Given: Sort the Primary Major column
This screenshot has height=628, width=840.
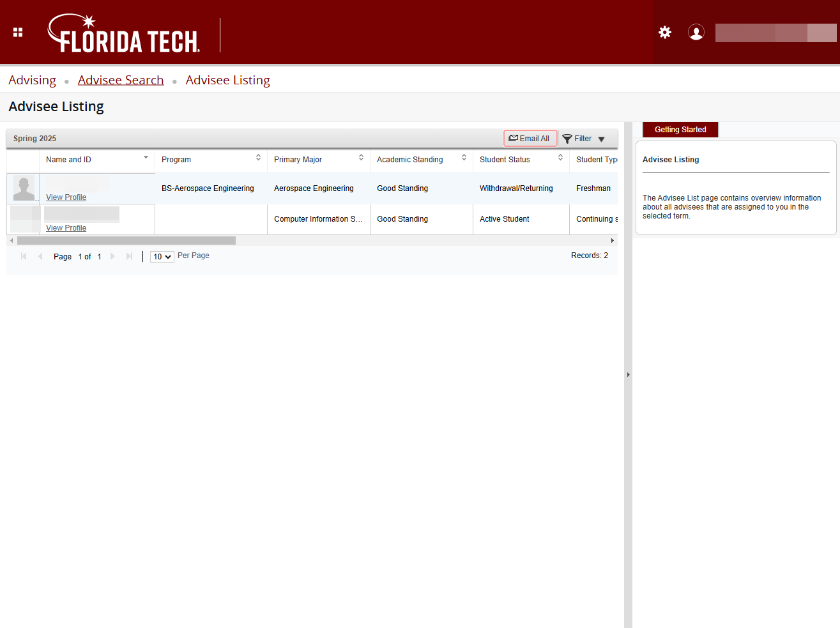Looking at the screenshot, I should click(x=361, y=157).
